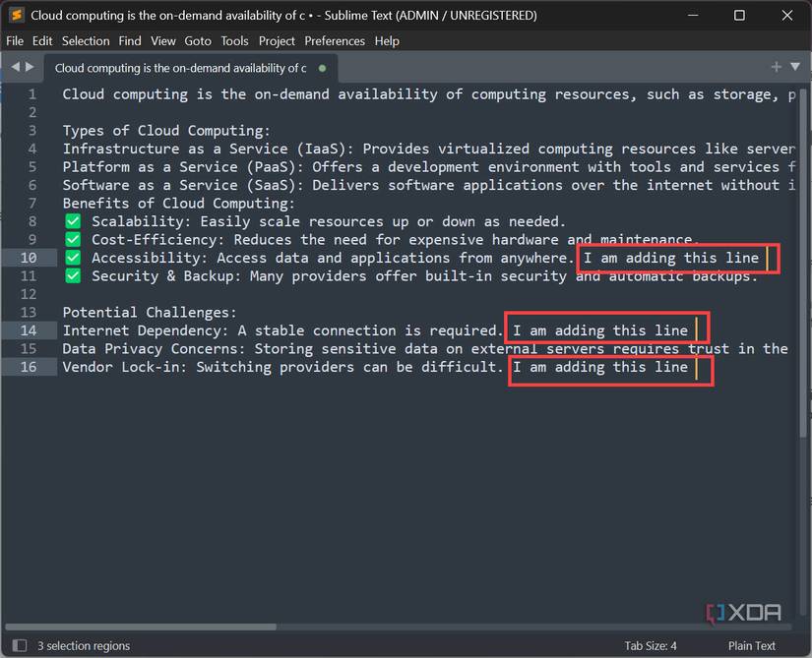Click the checkmark emoji beside Cost-Efficiency
Image resolution: width=812 pixels, height=658 pixels.
tap(72, 240)
